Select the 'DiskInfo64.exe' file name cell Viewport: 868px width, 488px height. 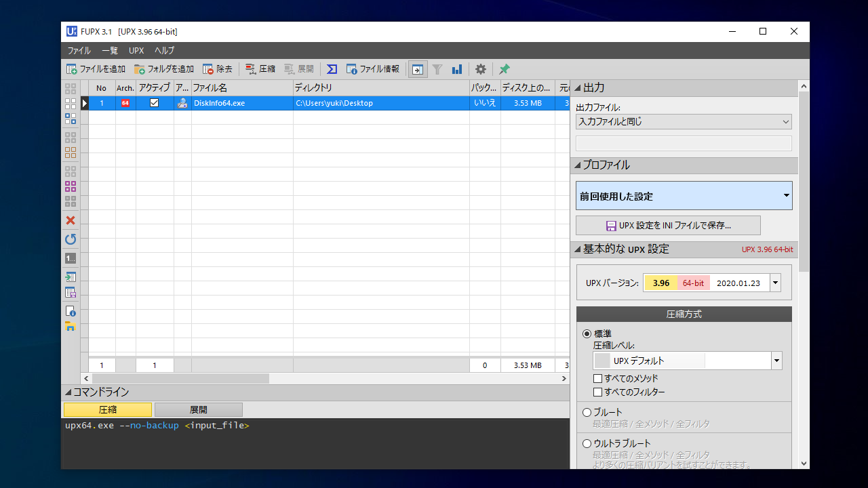242,103
